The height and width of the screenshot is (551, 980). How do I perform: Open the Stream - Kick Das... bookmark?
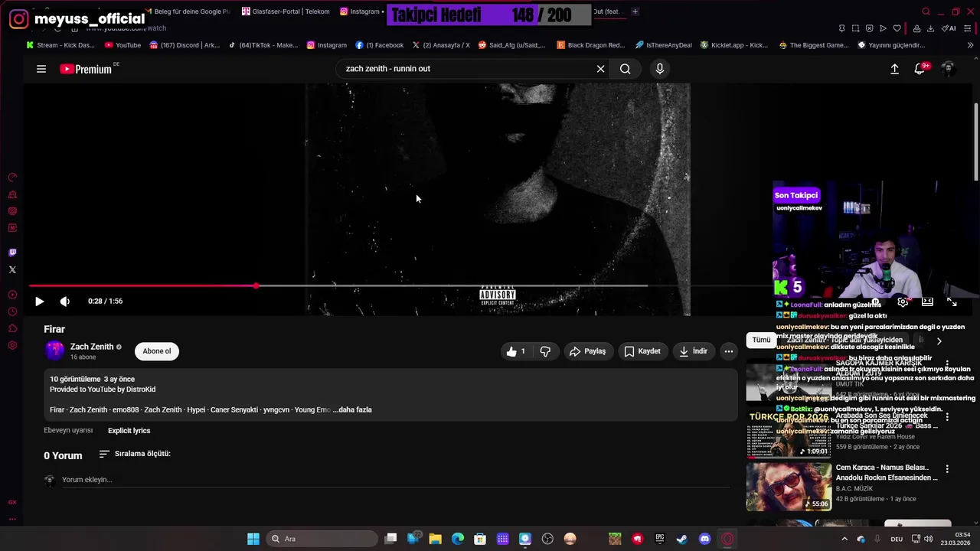pyautogui.click(x=61, y=45)
